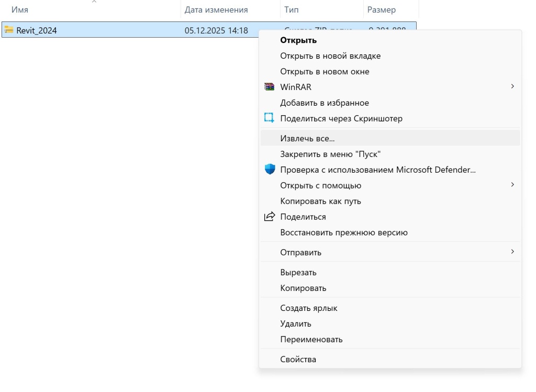Open the WinRAR menu entry
This screenshot has width=536, height=392.
pyautogui.click(x=390, y=87)
